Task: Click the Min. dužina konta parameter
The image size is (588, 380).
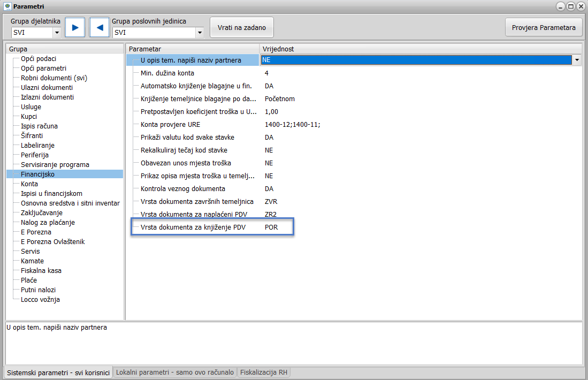Action: 167,73
